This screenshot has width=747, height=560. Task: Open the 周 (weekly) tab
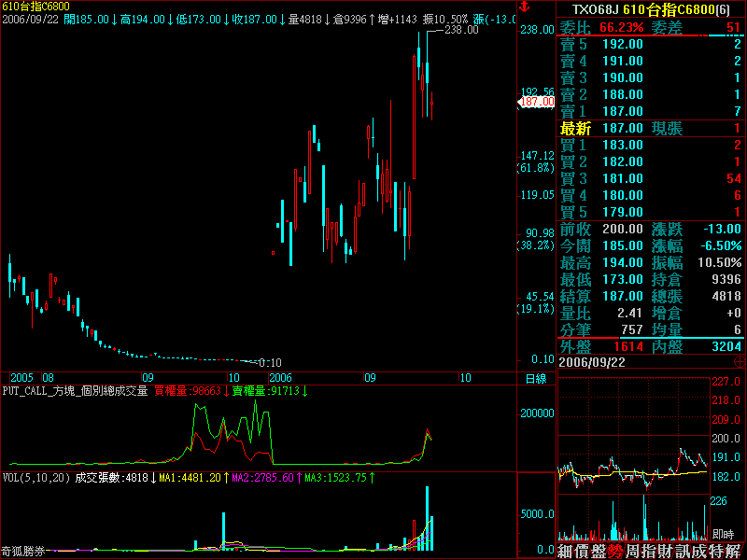638,552
